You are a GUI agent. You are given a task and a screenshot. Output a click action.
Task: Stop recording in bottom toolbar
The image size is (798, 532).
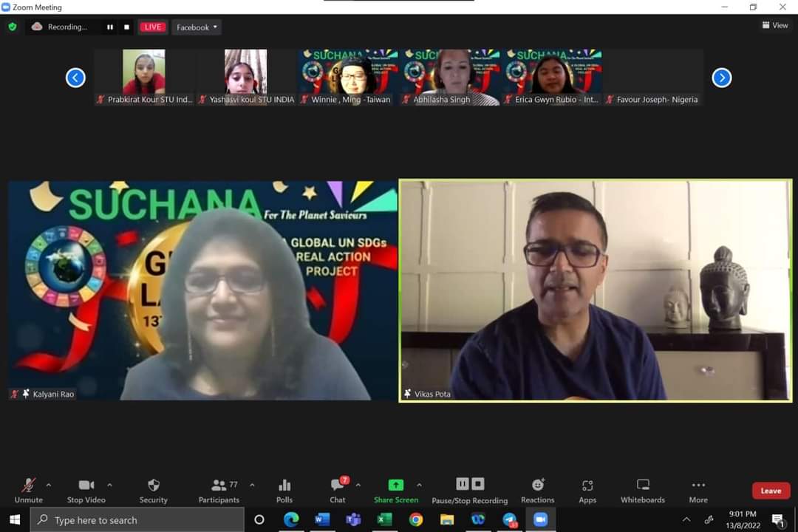478,484
